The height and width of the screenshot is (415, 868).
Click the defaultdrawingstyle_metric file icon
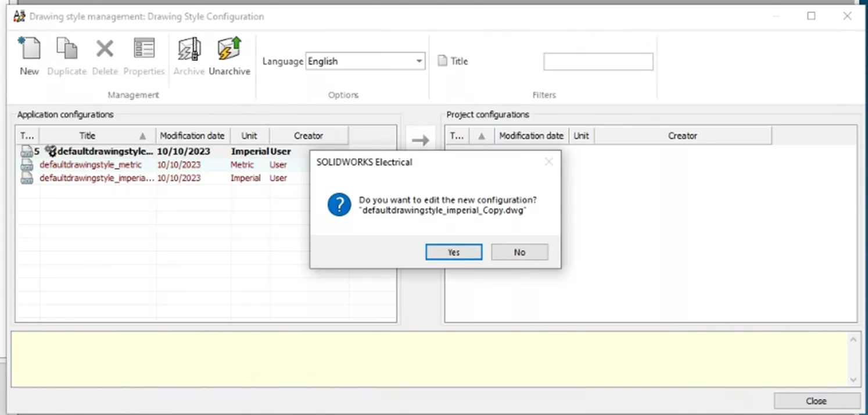click(27, 164)
